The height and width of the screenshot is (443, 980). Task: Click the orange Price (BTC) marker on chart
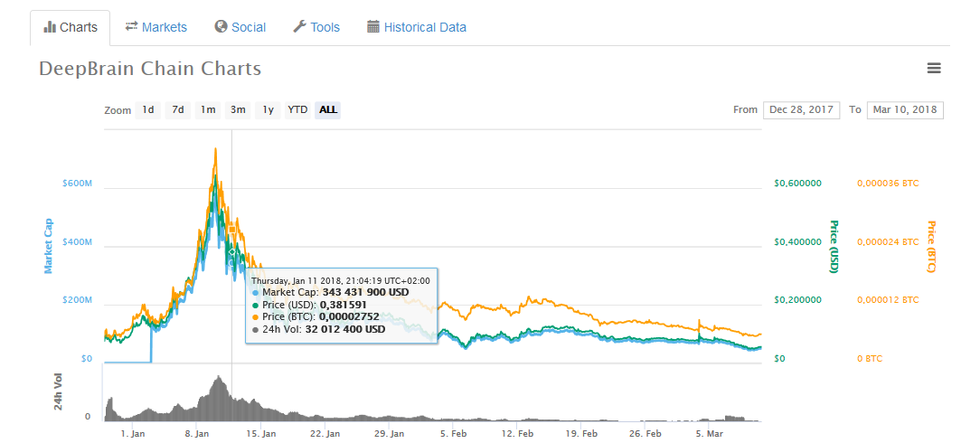(231, 230)
